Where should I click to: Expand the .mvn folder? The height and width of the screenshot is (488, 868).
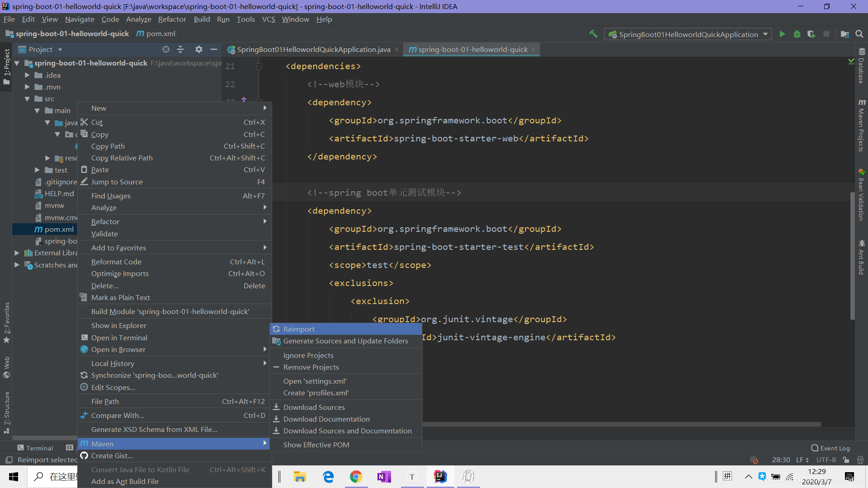[x=27, y=87]
